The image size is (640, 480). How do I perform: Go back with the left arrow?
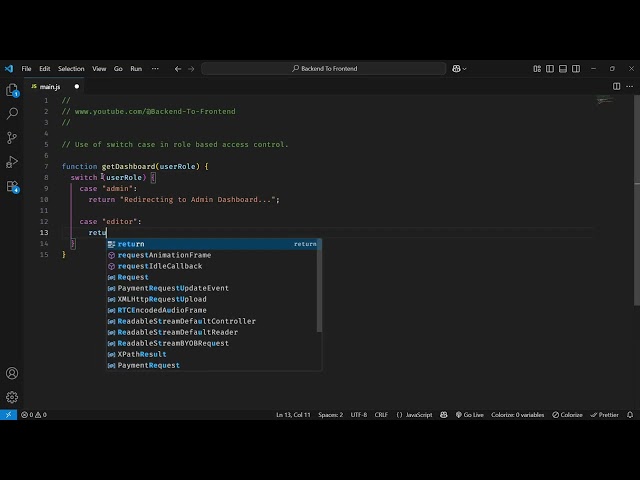coord(178,69)
